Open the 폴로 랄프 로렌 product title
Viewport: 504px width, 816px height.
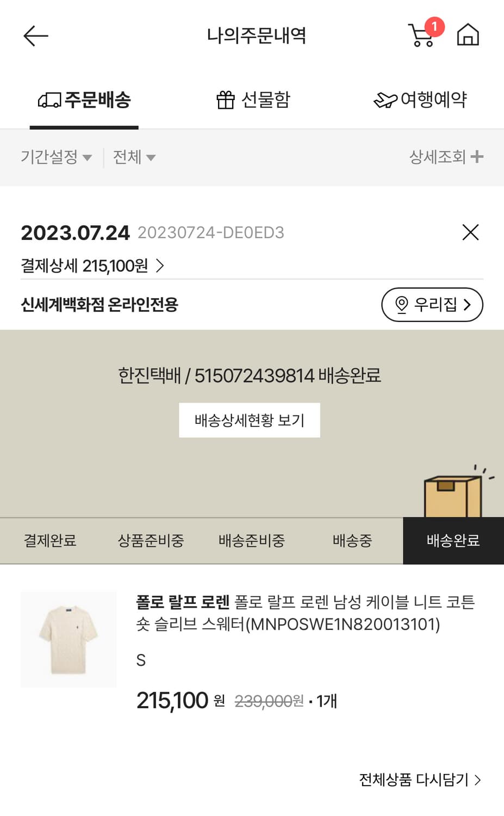pos(305,613)
